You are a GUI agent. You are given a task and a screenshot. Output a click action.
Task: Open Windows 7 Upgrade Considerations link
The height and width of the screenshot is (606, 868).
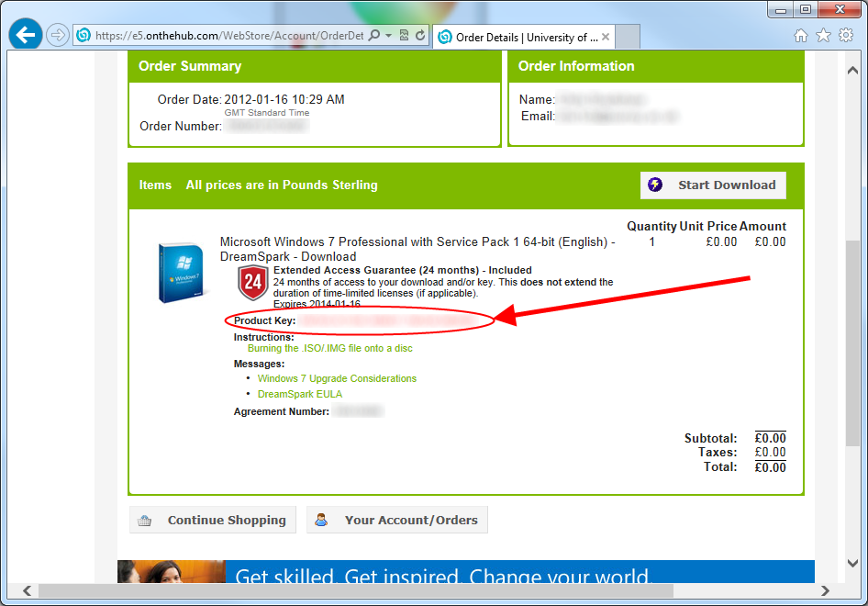pyautogui.click(x=337, y=378)
